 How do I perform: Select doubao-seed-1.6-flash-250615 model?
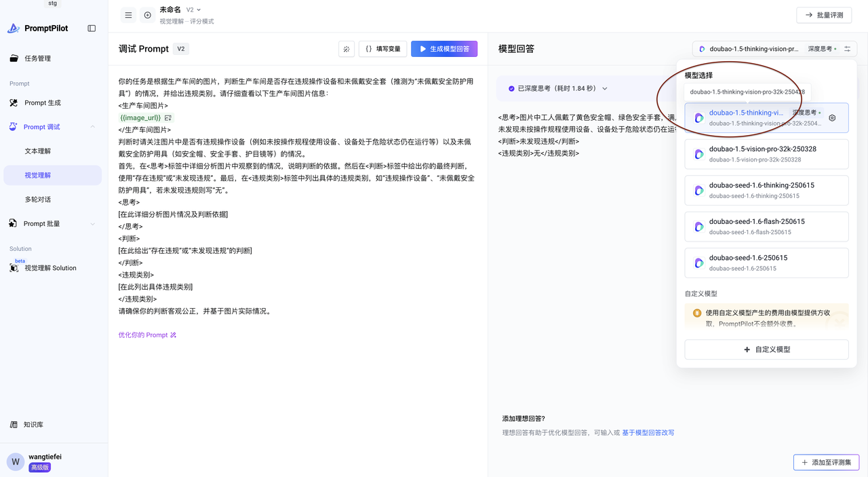click(x=766, y=227)
